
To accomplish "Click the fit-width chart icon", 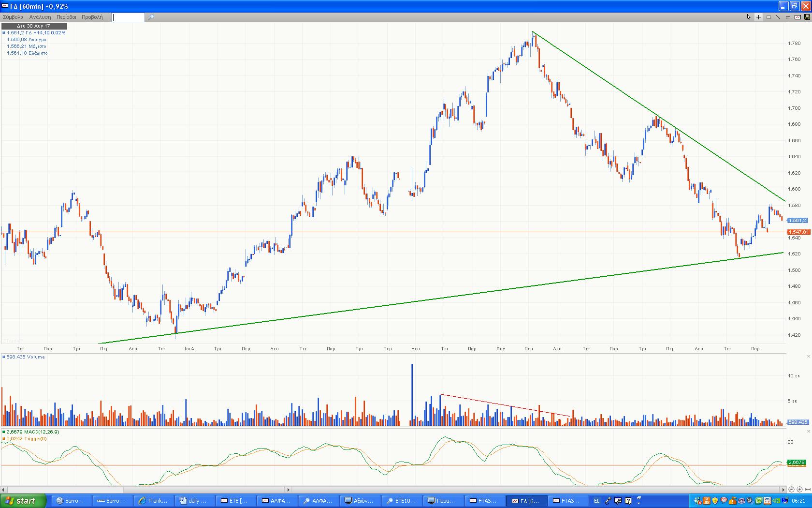I will 808,490.
